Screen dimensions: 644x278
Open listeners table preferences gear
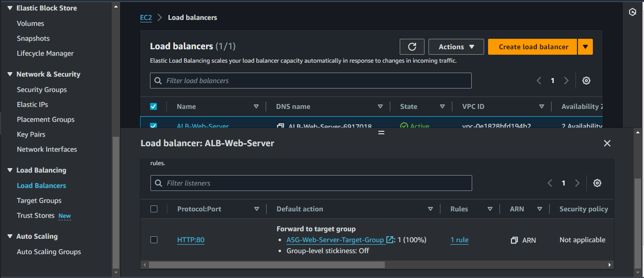(597, 183)
